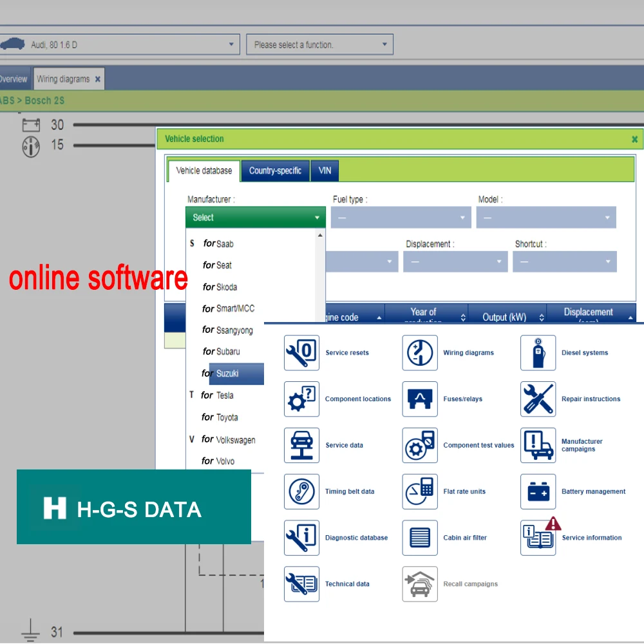Switch to the VIN tab

click(x=325, y=171)
